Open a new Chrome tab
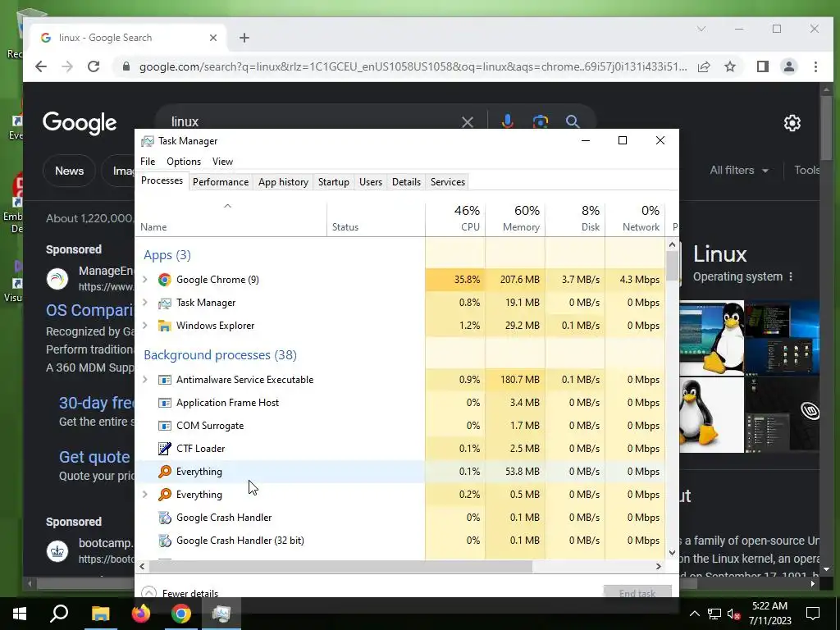840x630 pixels. pos(244,38)
